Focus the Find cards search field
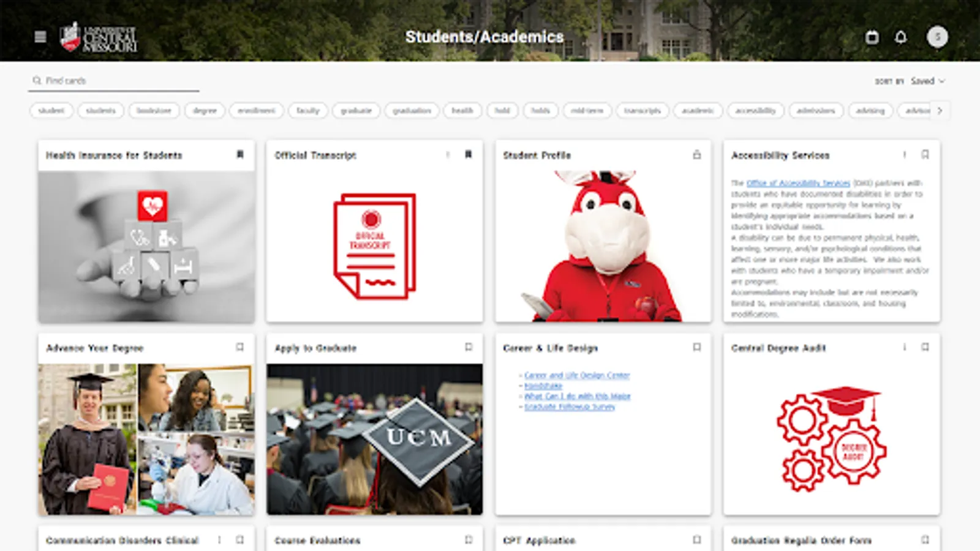This screenshot has height=551, width=980. pyautogui.click(x=113, y=81)
